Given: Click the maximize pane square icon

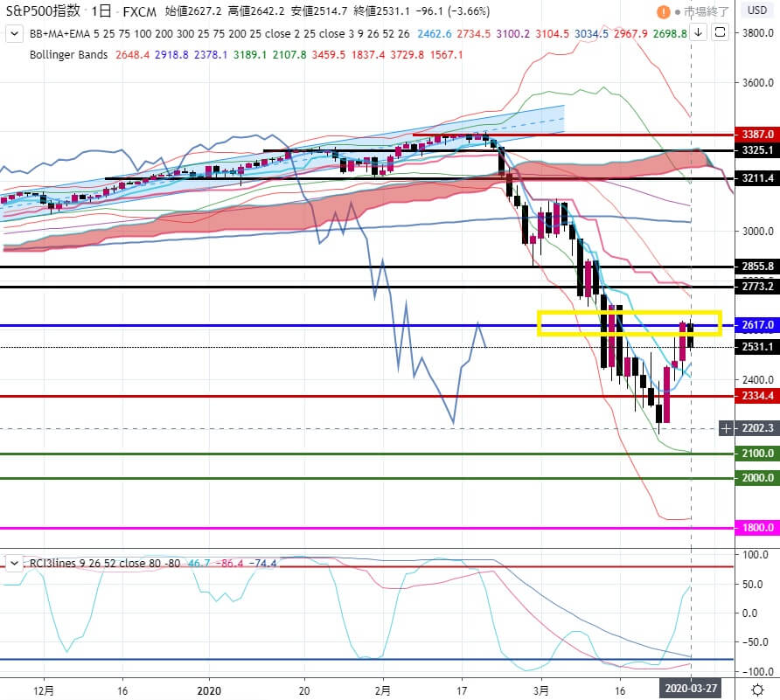Looking at the screenshot, I should tap(720, 33).
